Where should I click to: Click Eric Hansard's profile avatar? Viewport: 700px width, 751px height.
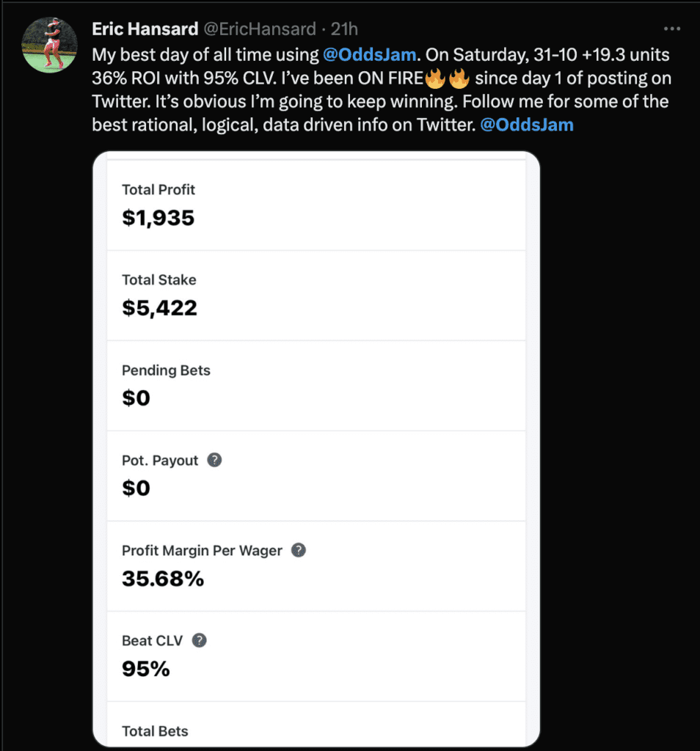pos(50,45)
